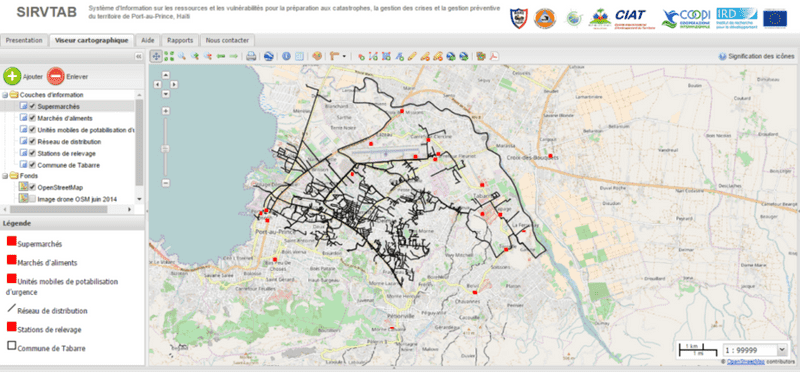Click layer tree scroll-up arrow
Image resolution: width=800 pixels, height=372 pixels.
tap(139, 95)
